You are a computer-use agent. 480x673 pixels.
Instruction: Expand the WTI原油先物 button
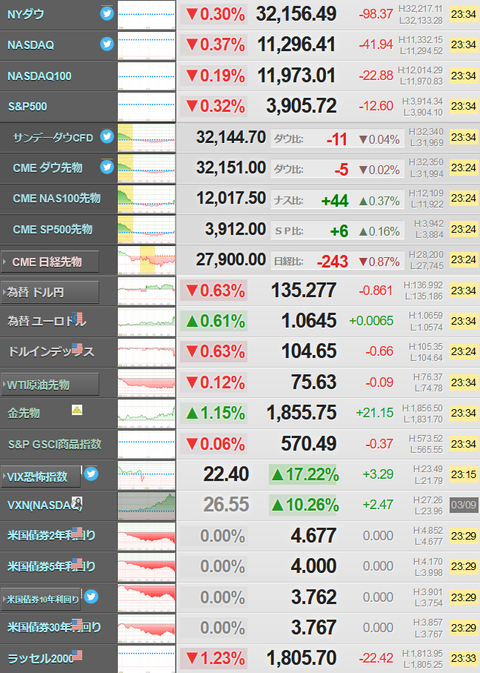pos(50,385)
